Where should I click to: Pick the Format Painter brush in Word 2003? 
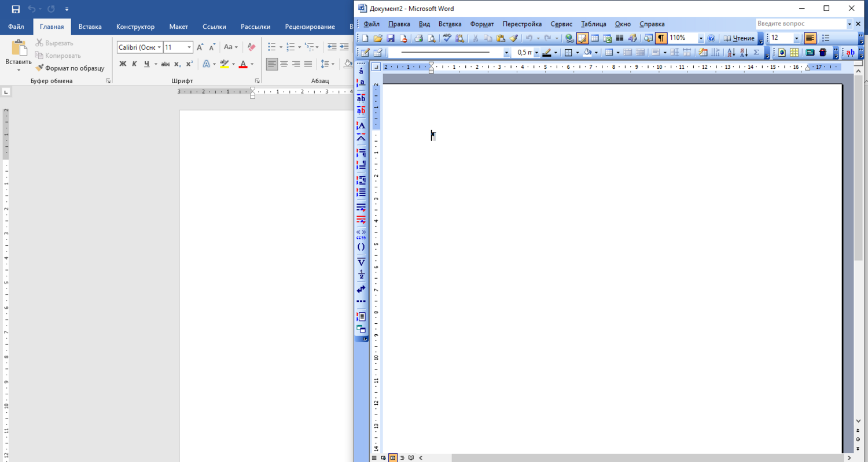(x=514, y=38)
